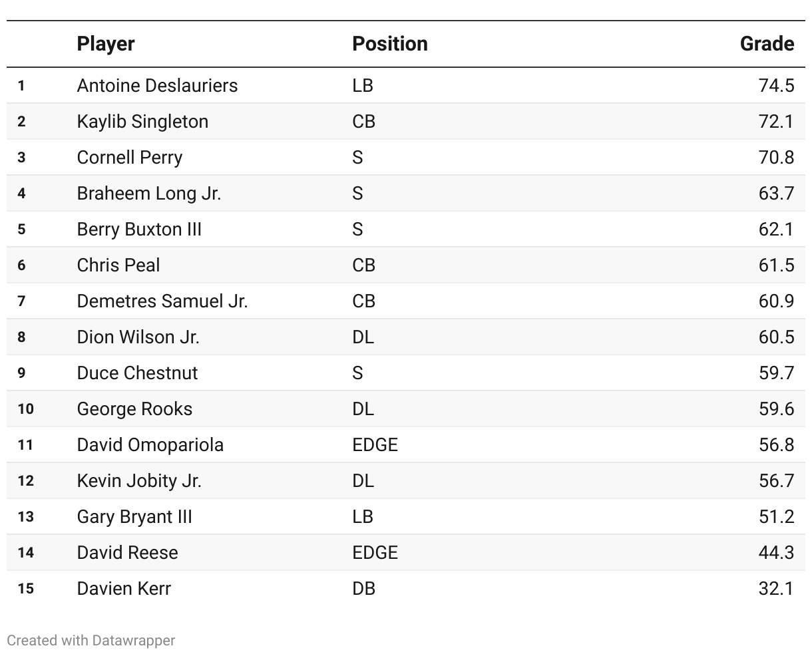This screenshot has width=812, height=656.
Task: Click the Position column header
Action: (390, 44)
